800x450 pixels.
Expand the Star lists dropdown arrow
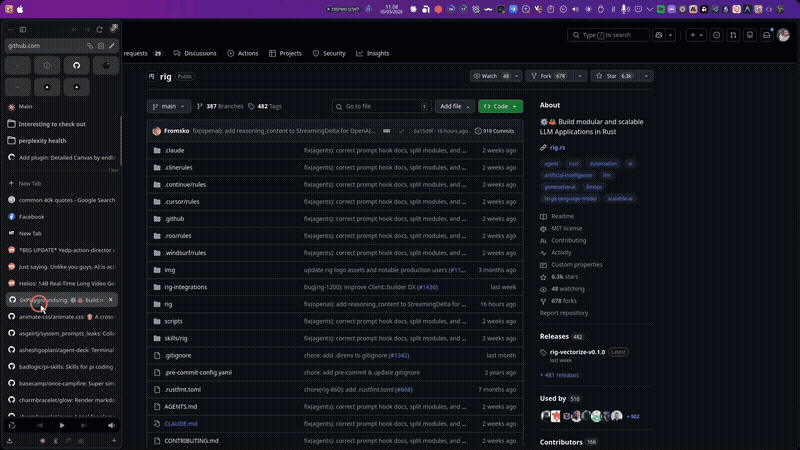pyautogui.click(x=646, y=76)
